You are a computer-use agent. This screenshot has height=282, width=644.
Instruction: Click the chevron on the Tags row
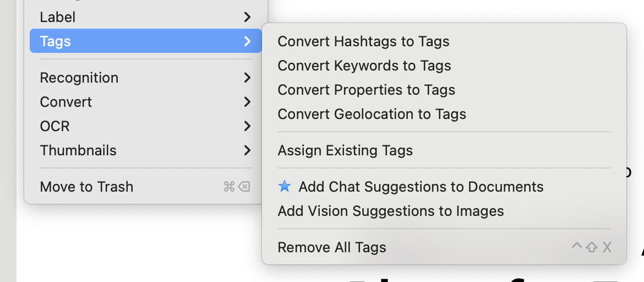pyautogui.click(x=247, y=41)
